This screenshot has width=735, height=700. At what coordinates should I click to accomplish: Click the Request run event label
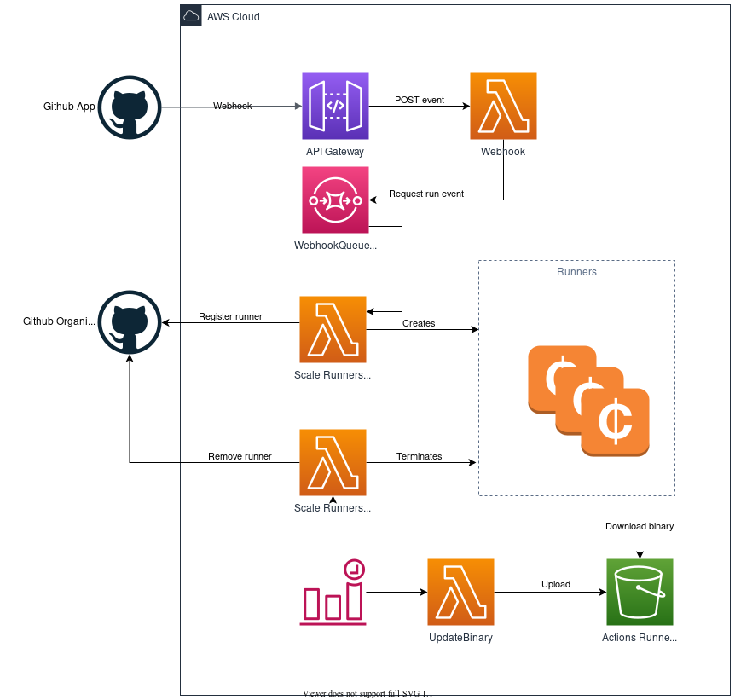point(426,194)
